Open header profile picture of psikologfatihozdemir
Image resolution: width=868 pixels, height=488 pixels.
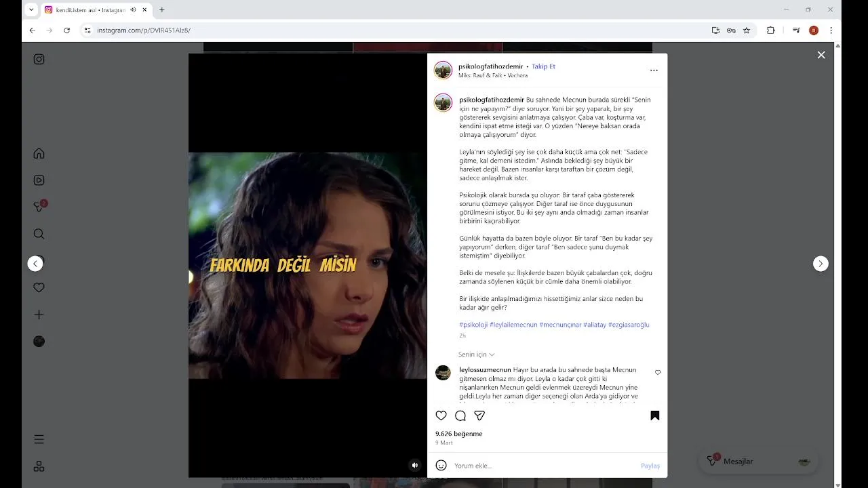443,70
